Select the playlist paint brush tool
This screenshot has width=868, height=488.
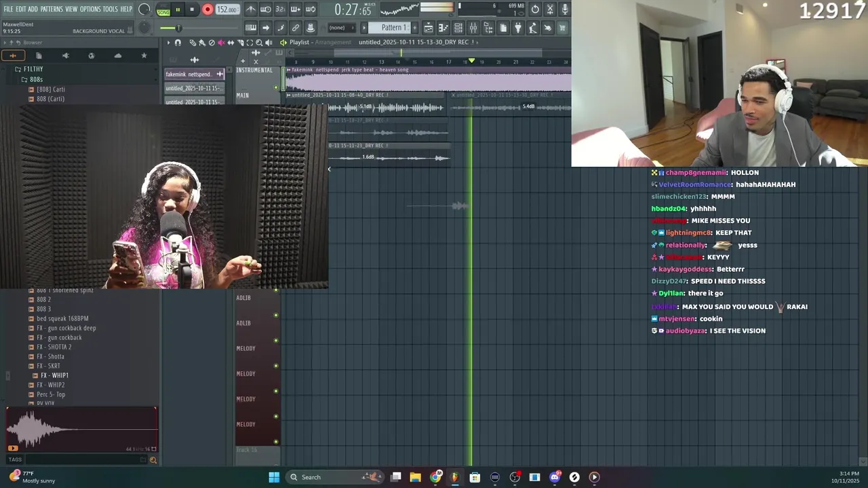[202, 43]
